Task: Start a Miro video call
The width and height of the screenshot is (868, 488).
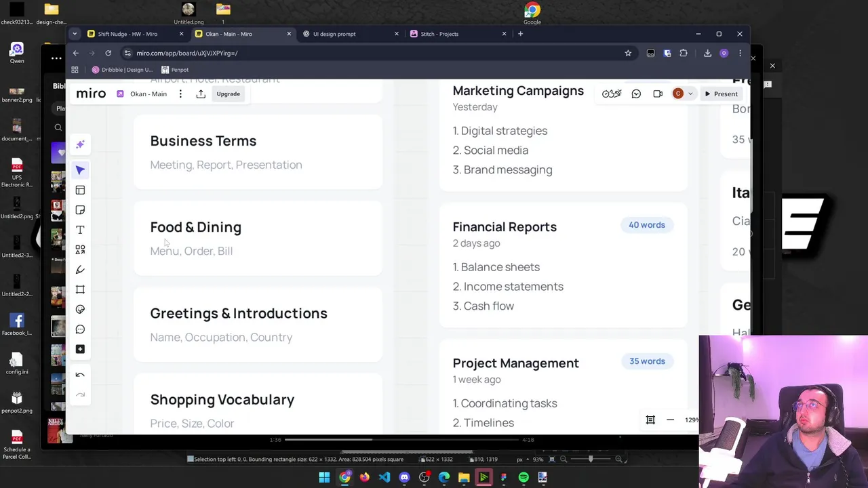Action: [x=658, y=94]
